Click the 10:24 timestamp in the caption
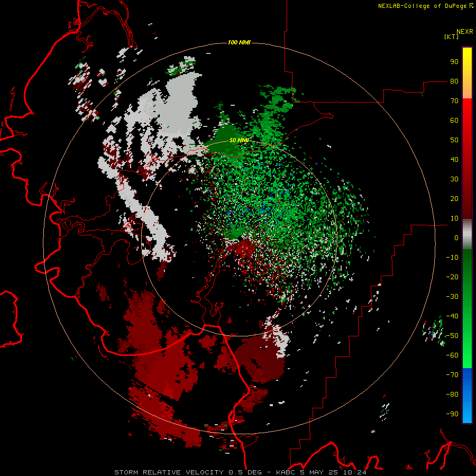The height and width of the screenshot is (476, 476). pos(354,472)
